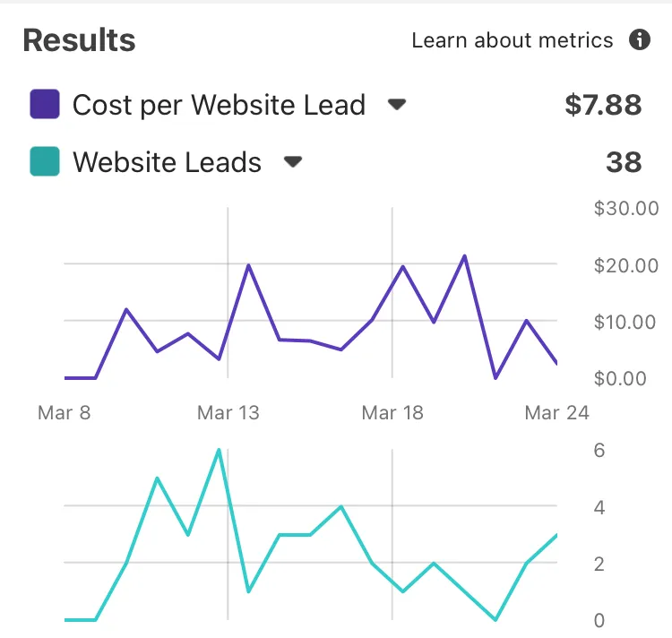This screenshot has height=638, width=672.
Task: Select the Cost per Website Lead metric label
Action: pyautogui.click(x=219, y=105)
